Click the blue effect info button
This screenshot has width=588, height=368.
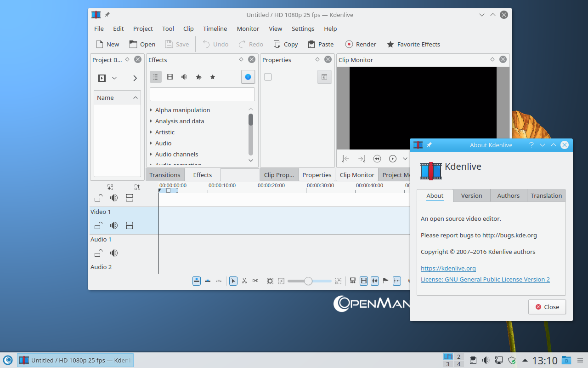(x=248, y=77)
